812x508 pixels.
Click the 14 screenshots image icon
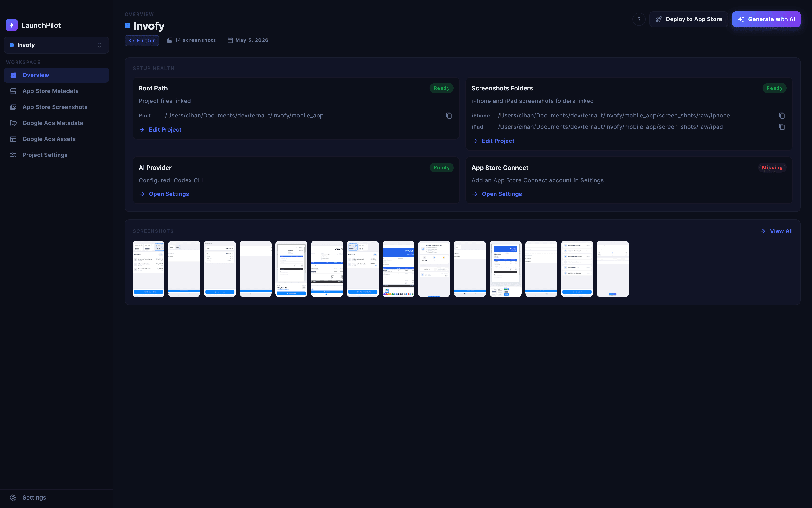[x=170, y=40]
